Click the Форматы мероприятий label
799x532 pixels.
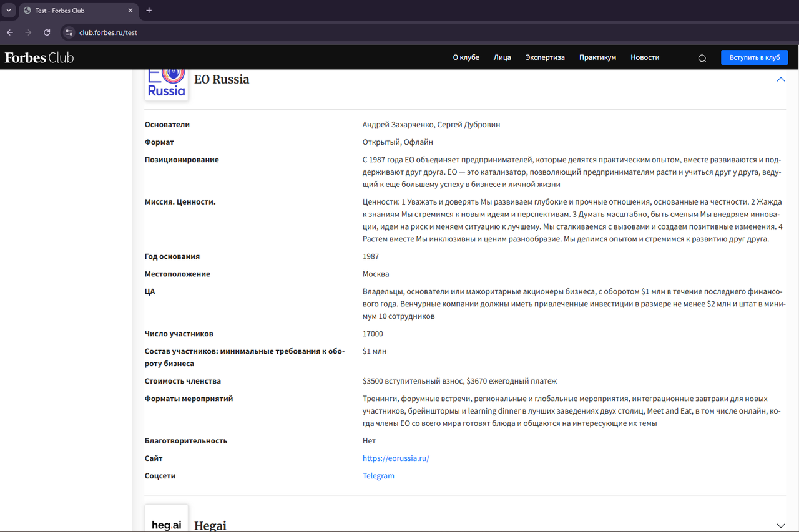[189, 399]
